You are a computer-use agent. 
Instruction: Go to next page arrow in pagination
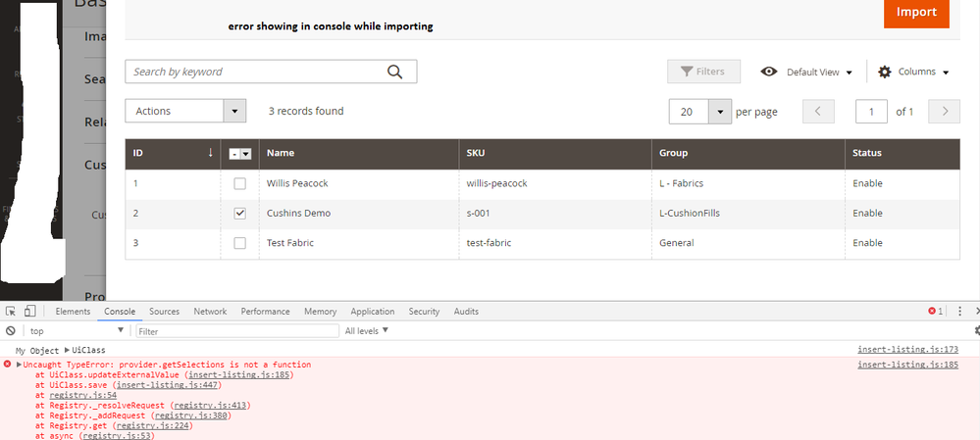click(945, 112)
